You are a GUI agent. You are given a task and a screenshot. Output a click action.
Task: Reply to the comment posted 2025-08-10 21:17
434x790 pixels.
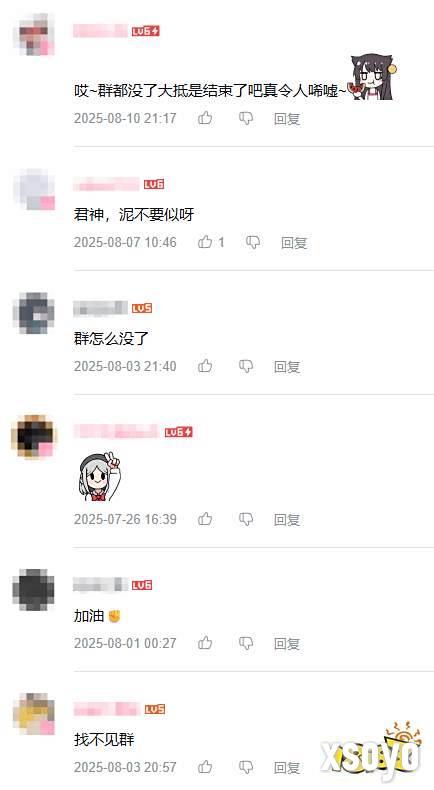(x=287, y=119)
